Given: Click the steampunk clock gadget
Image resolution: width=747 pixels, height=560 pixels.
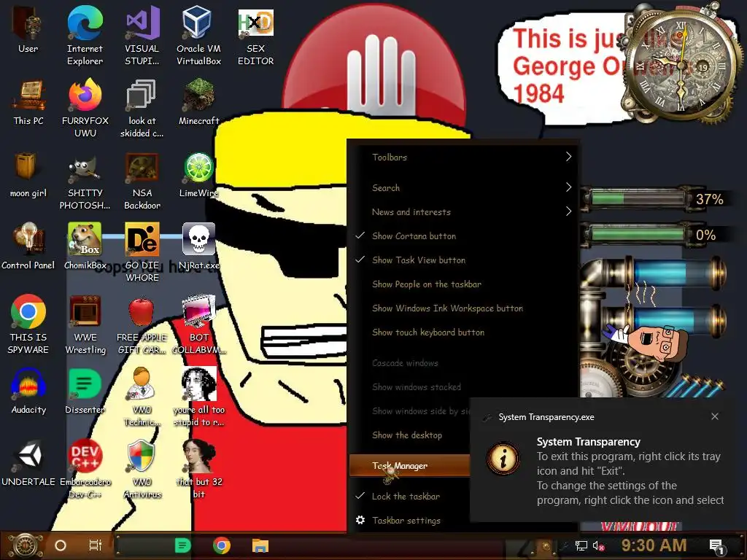Looking at the screenshot, I should 681,64.
